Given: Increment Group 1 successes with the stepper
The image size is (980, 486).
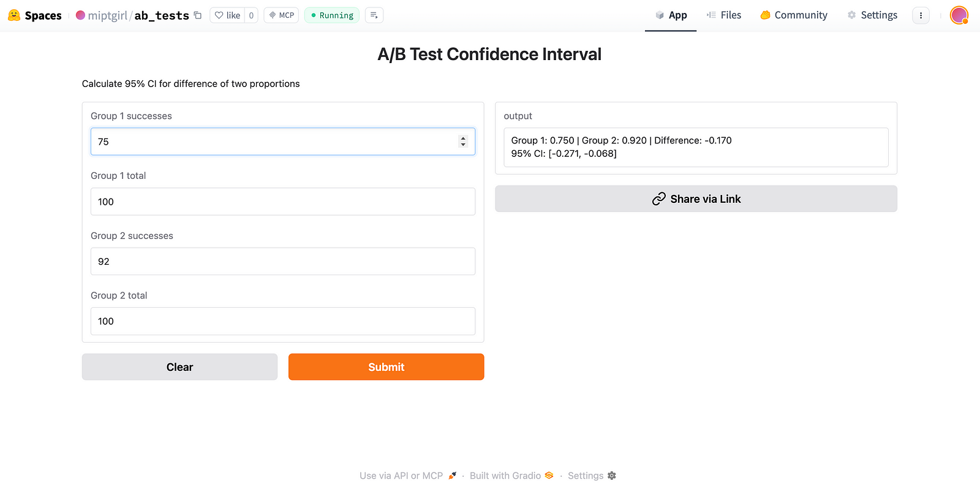Looking at the screenshot, I should coord(463,139).
